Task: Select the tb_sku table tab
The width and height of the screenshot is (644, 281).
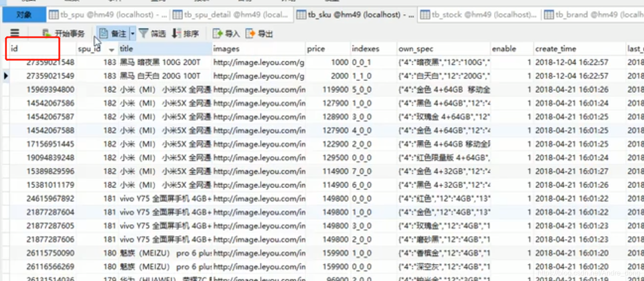Action: pos(356,15)
